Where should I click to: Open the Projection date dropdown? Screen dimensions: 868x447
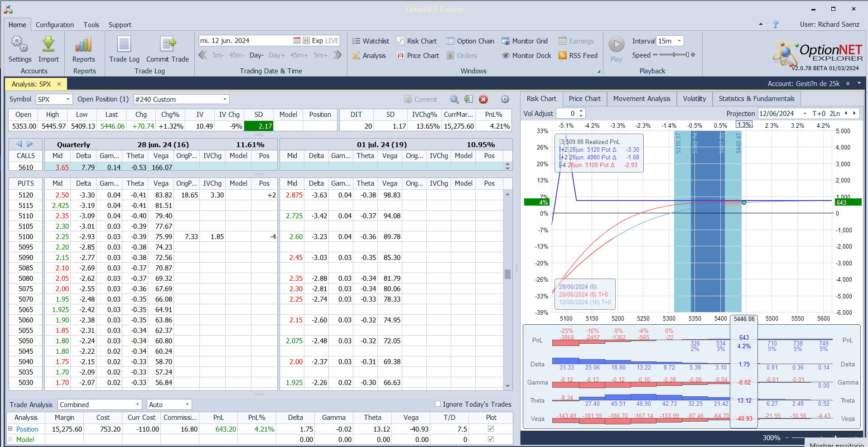pos(805,114)
